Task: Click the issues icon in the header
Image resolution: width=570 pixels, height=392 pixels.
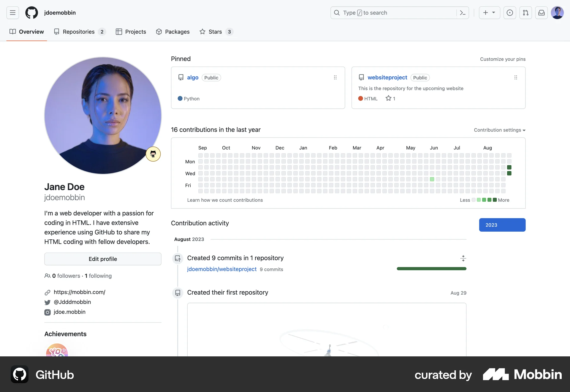Action: pos(510,13)
